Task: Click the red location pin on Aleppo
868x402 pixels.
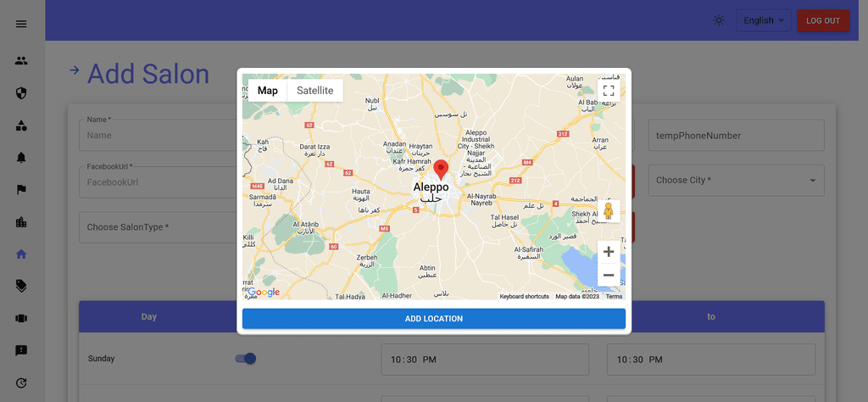Action: tap(441, 170)
